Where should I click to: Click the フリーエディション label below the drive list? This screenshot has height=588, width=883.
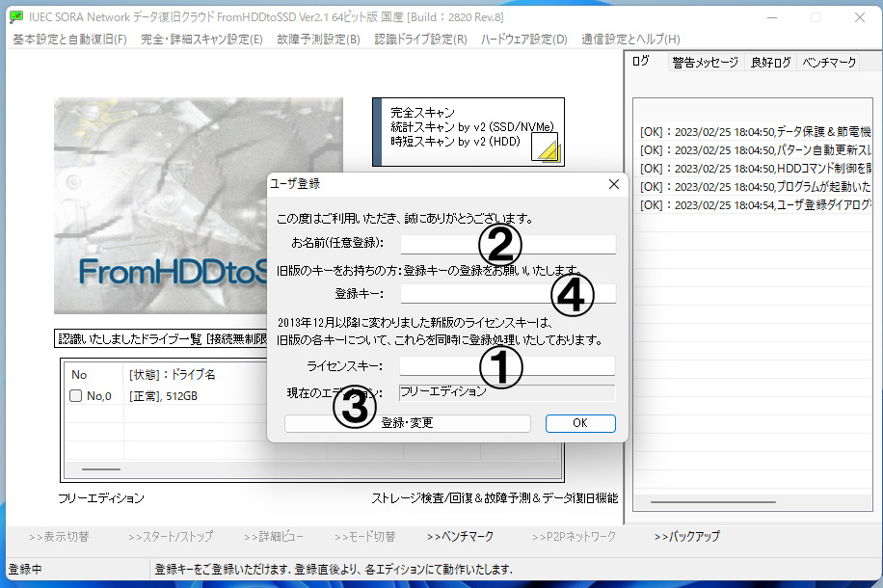pos(101,498)
